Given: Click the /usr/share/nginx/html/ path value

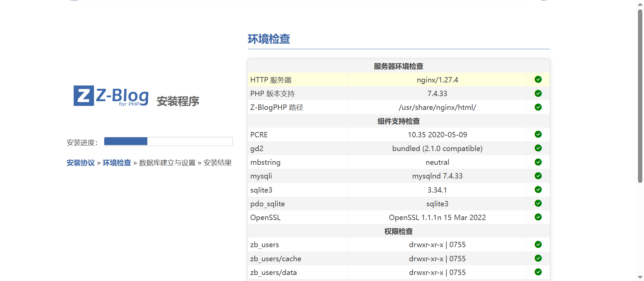Looking at the screenshot, I should tap(437, 108).
